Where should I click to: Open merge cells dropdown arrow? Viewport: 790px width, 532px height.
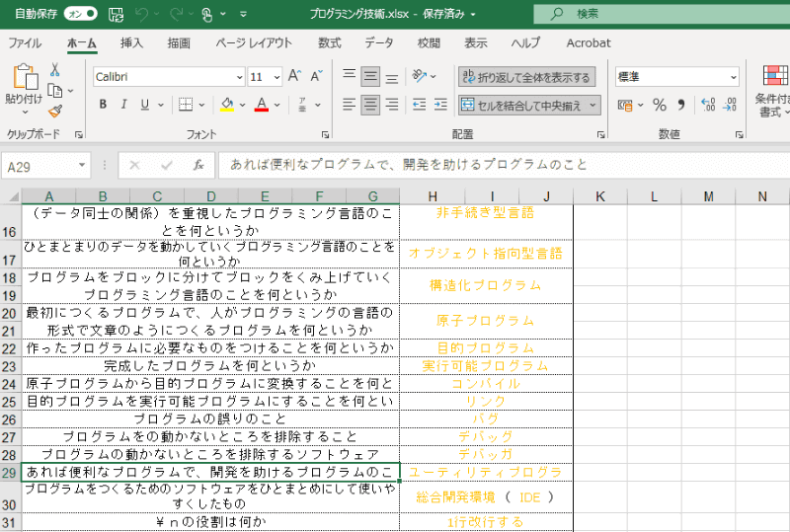click(593, 106)
